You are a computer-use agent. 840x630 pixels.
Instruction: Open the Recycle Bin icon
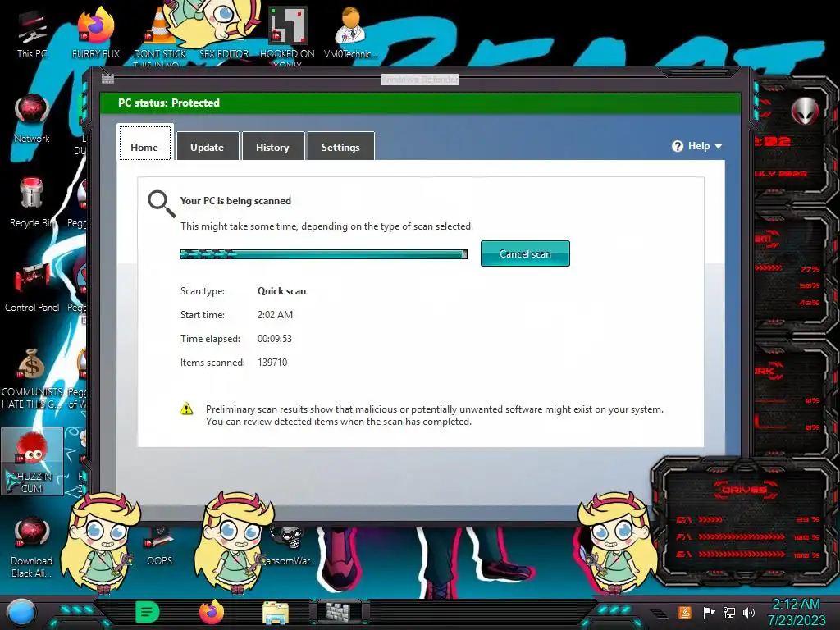click(32, 203)
